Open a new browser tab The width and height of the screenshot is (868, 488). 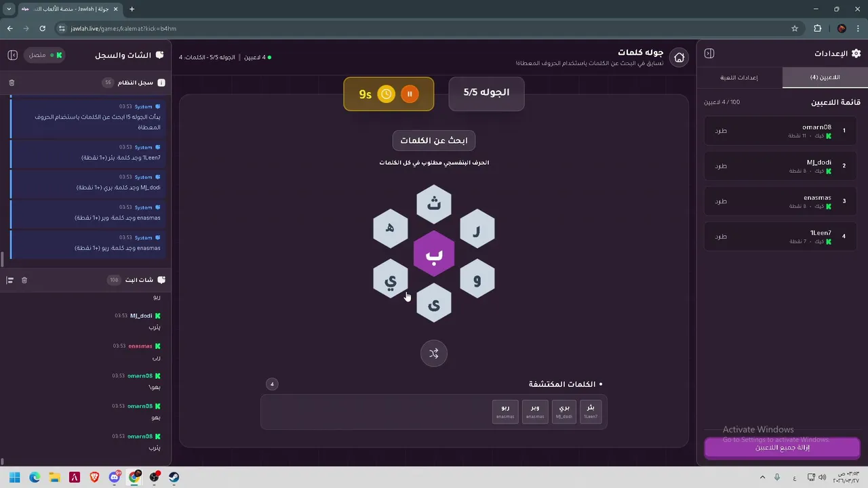point(132,9)
